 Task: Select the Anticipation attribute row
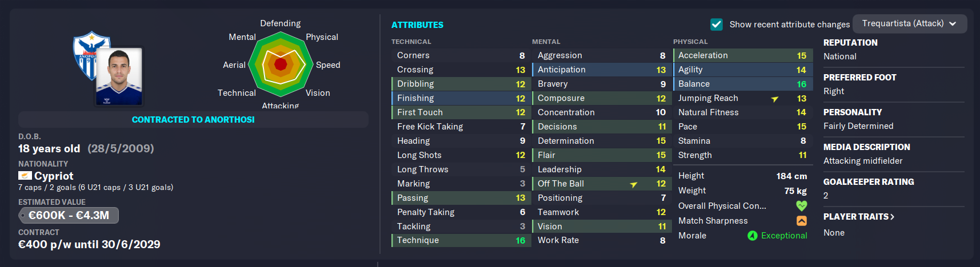tap(602, 70)
